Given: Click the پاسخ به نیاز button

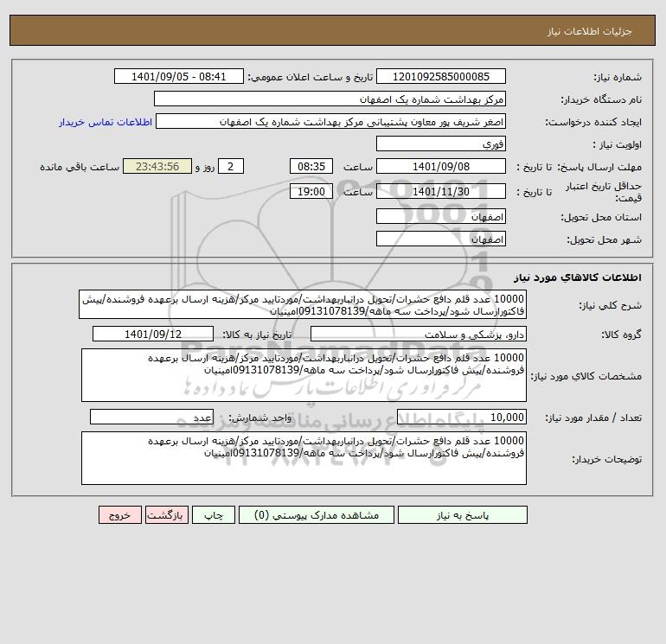Looking at the screenshot, I should point(463,515).
